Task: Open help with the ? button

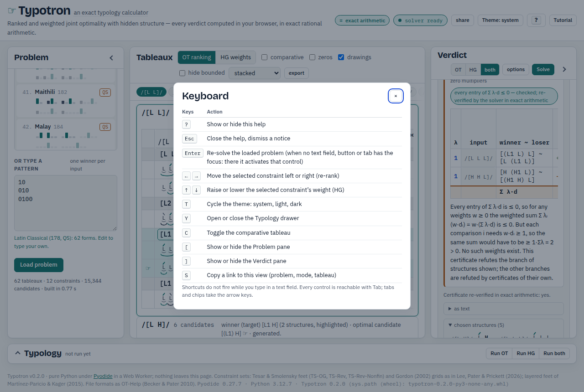Action: tap(536, 20)
